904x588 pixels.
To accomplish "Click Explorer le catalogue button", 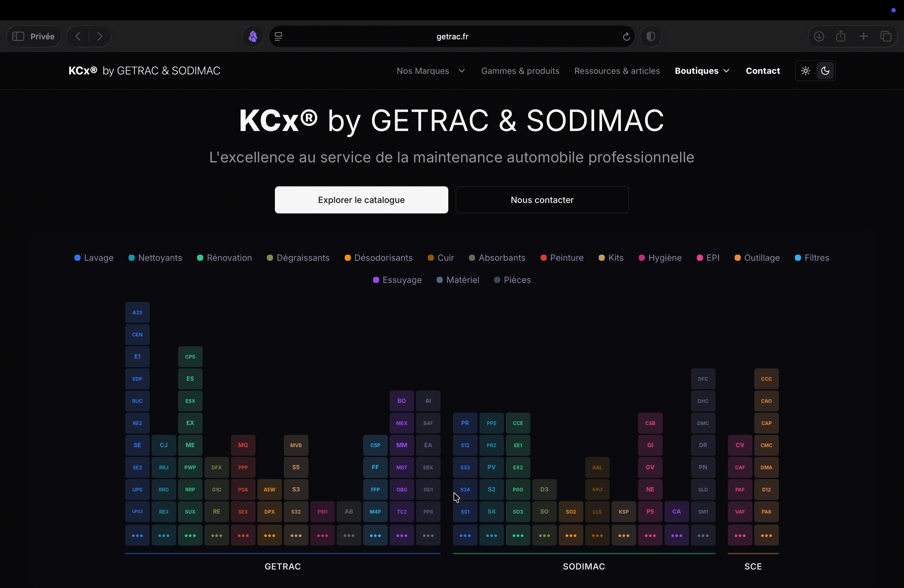I will click(x=361, y=200).
